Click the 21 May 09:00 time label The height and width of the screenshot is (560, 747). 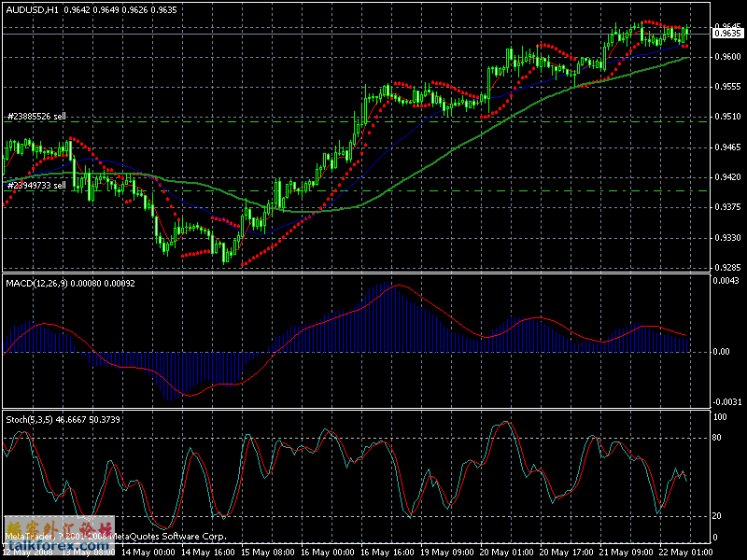point(626,553)
